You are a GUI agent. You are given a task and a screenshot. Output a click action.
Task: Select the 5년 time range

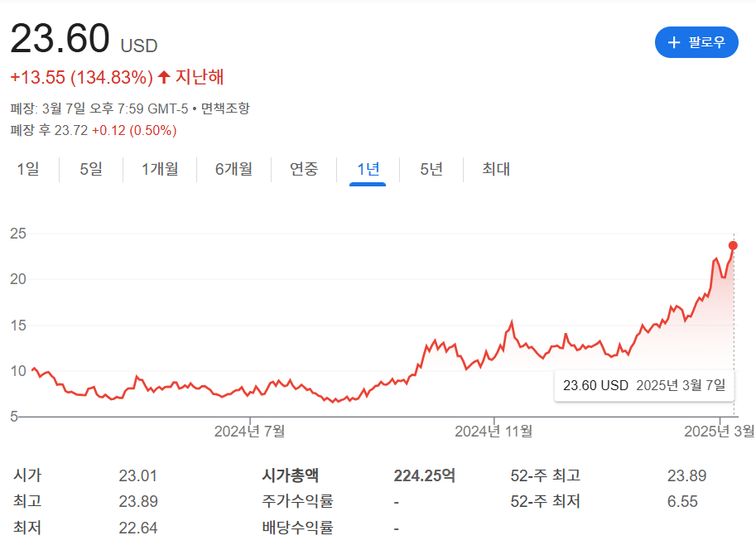(x=430, y=168)
